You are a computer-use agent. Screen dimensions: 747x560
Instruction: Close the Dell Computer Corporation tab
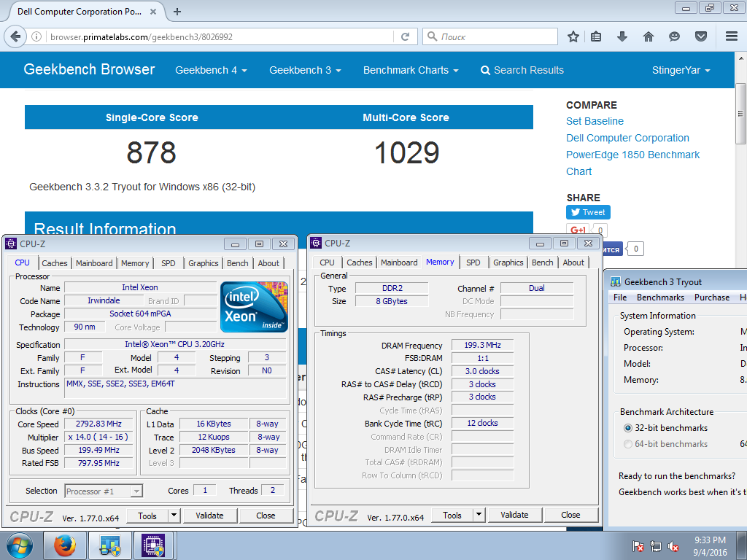pos(153,12)
